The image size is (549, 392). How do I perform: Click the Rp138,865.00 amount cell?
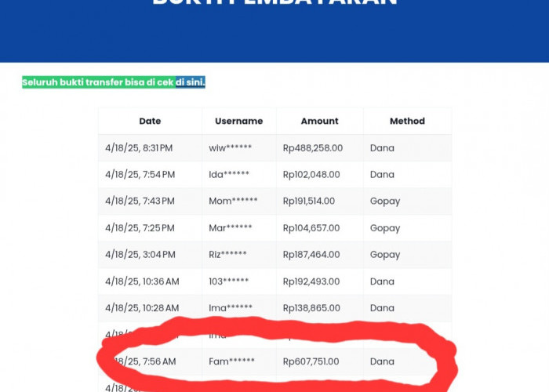(311, 308)
